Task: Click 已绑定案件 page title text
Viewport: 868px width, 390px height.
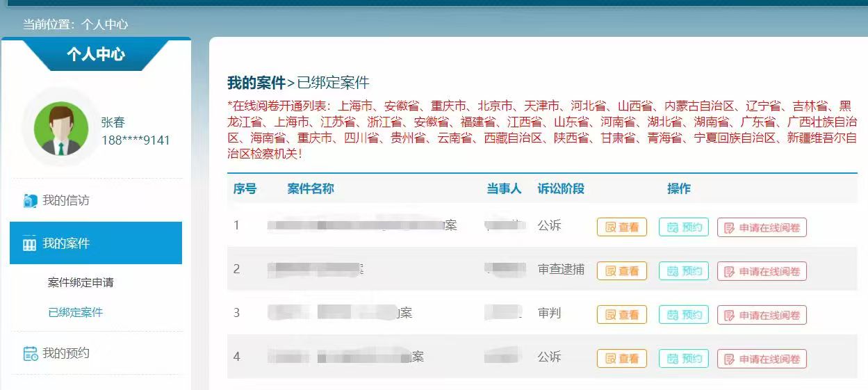Action: 333,83
